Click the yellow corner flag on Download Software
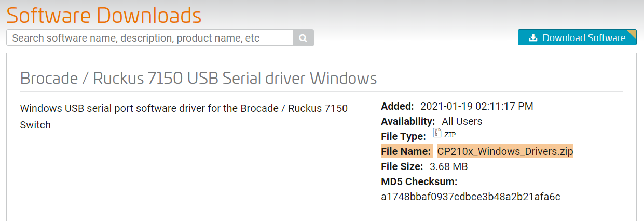Image resolution: width=644 pixels, height=221 pixels. pos(632,34)
